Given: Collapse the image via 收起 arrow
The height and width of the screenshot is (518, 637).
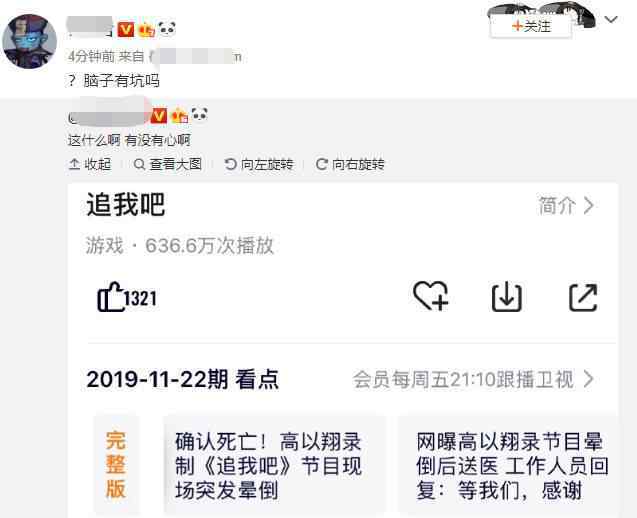Looking at the screenshot, I should point(74,165).
